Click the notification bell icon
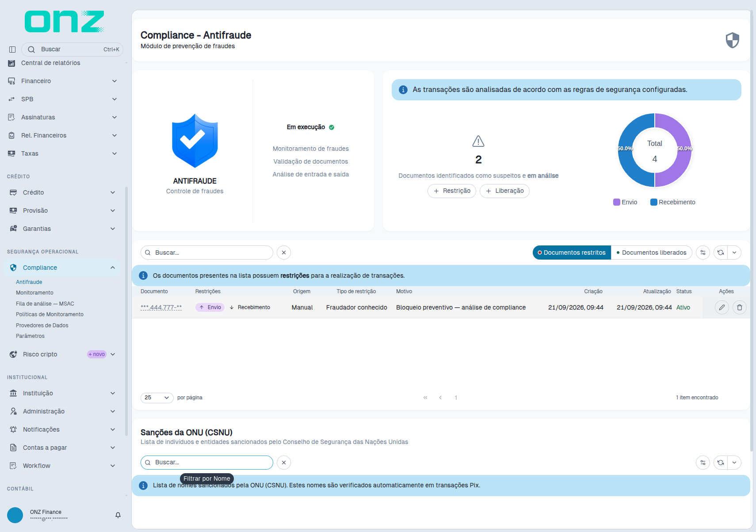756x532 pixels. point(118,515)
